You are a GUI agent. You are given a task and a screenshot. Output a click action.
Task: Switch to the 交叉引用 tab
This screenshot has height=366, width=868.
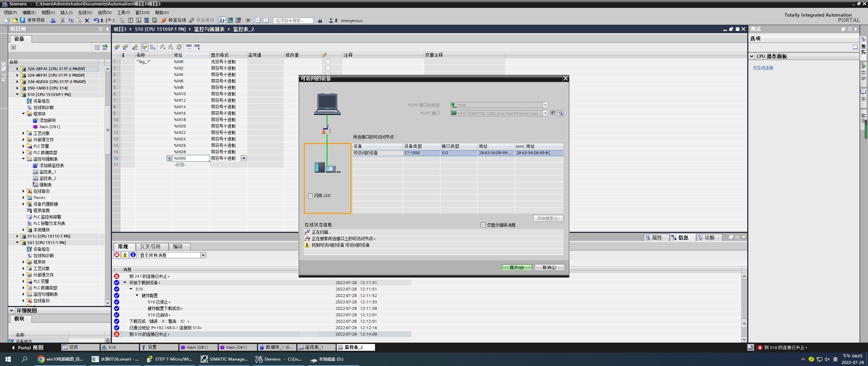coord(150,246)
